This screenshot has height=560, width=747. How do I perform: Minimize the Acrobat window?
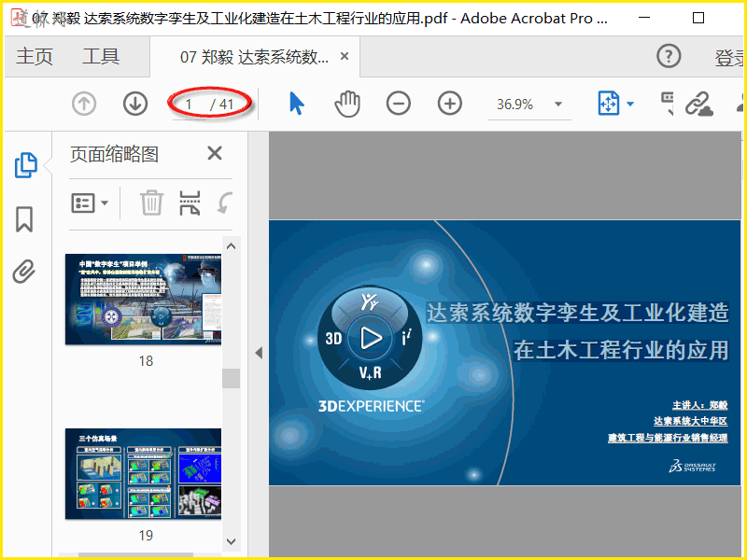644,18
